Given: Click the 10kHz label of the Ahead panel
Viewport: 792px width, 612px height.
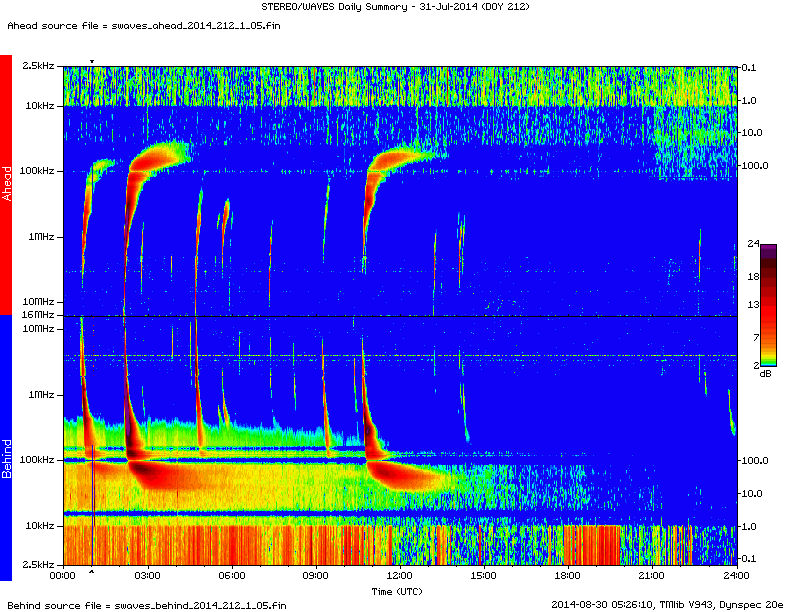Looking at the screenshot, I should [x=40, y=106].
